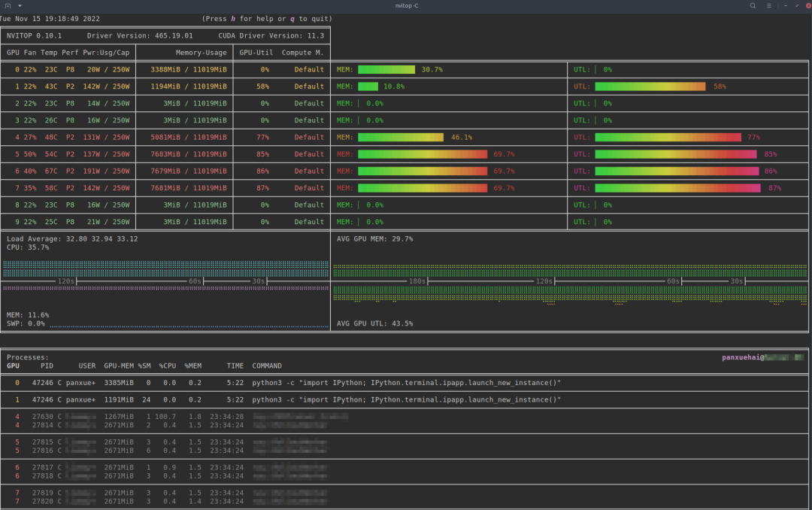Click the GPU 5 utilization bar at 85%
The width and height of the screenshot is (812, 510).
pyautogui.click(x=676, y=154)
